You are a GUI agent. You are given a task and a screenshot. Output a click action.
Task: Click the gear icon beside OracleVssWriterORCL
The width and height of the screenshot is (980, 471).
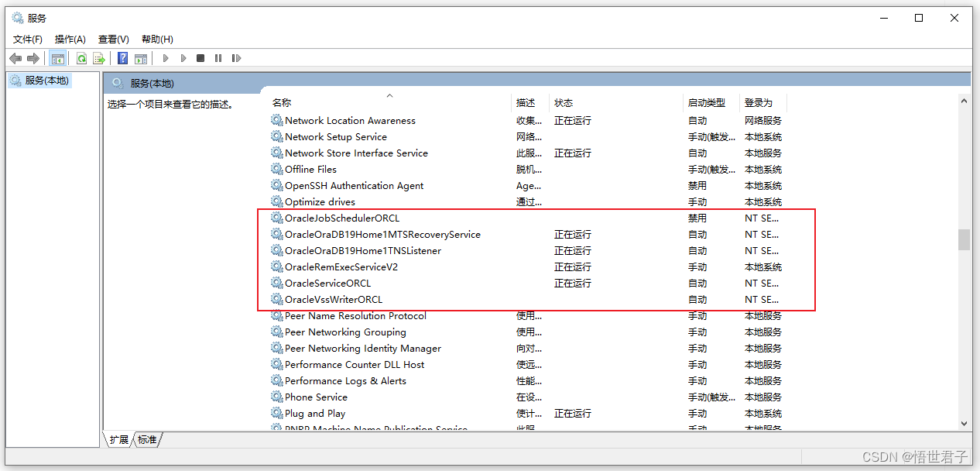(277, 299)
